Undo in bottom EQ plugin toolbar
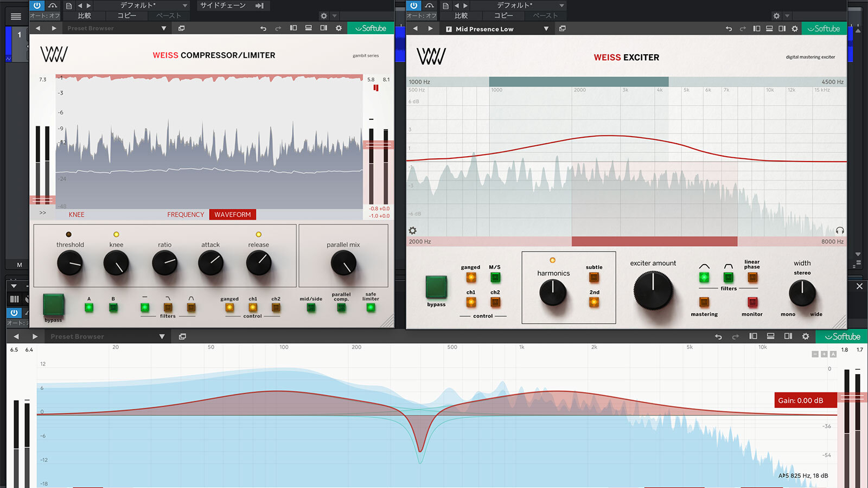This screenshot has height=488, width=868. pyautogui.click(x=718, y=337)
